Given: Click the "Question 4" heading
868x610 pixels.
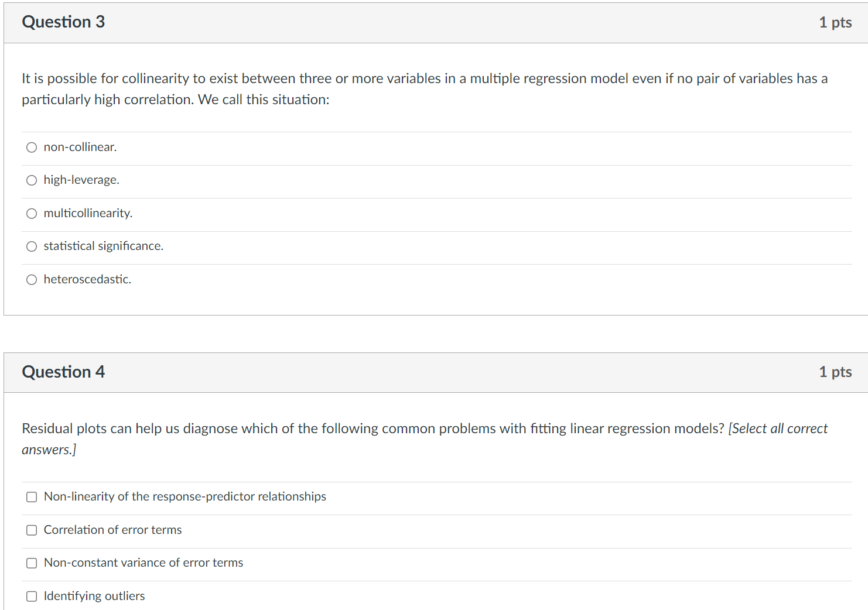Looking at the screenshot, I should [63, 372].
